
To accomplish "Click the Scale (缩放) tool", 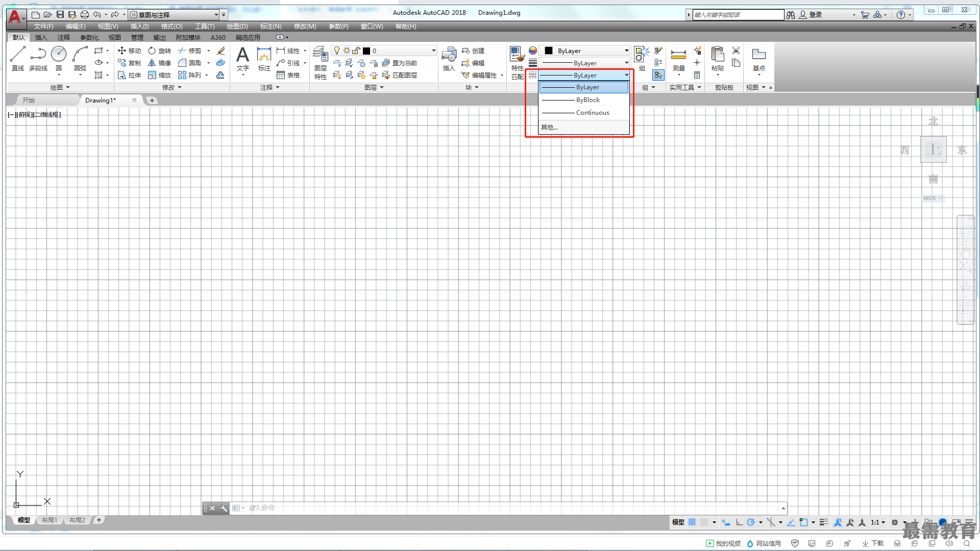I will (x=159, y=75).
